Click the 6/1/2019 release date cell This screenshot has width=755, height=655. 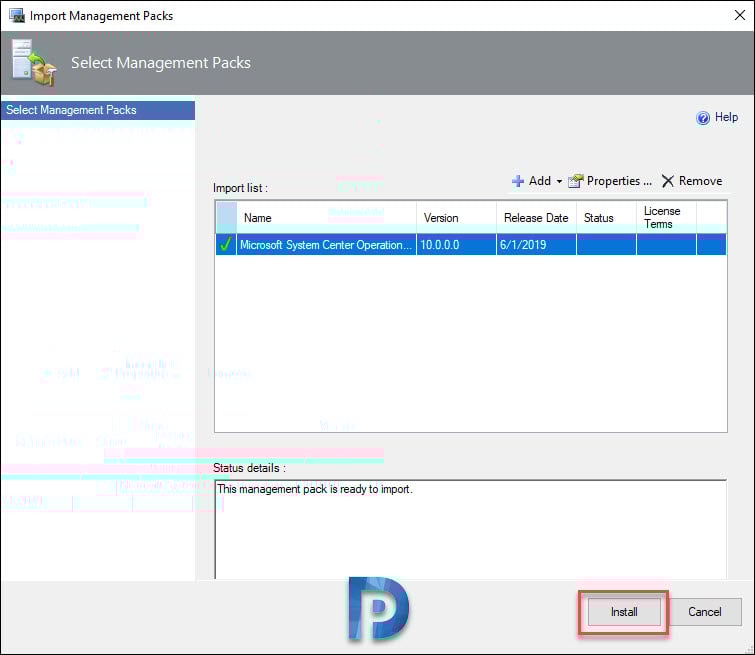[x=536, y=245]
